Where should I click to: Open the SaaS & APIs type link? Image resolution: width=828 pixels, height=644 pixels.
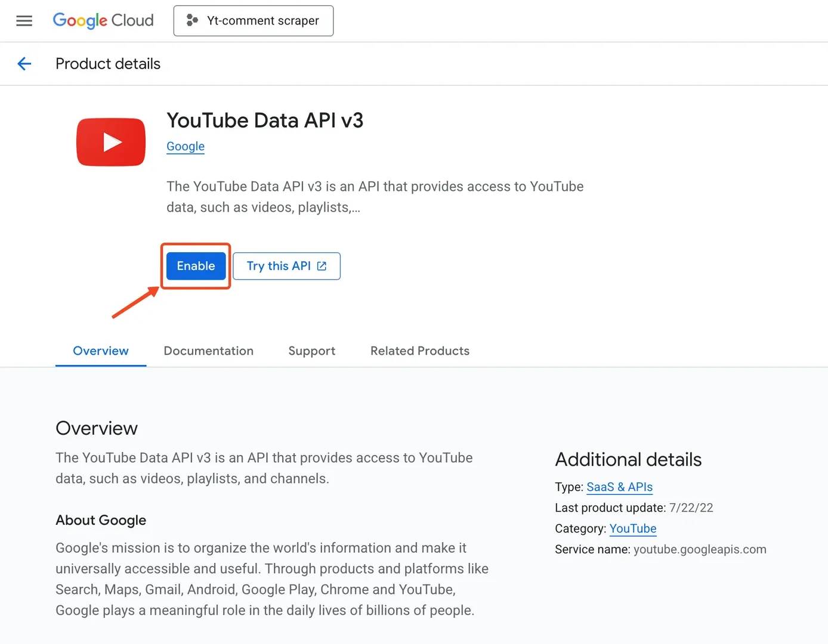coord(620,487)
